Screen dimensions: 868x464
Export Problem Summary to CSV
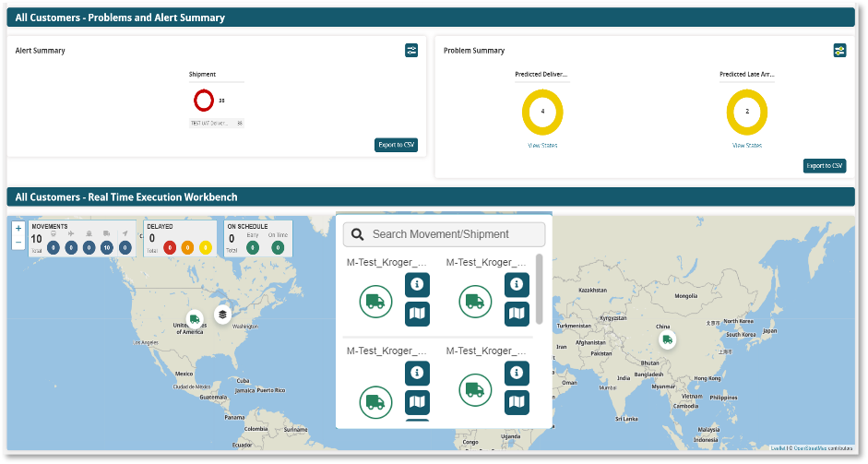[x=824, y=166]
